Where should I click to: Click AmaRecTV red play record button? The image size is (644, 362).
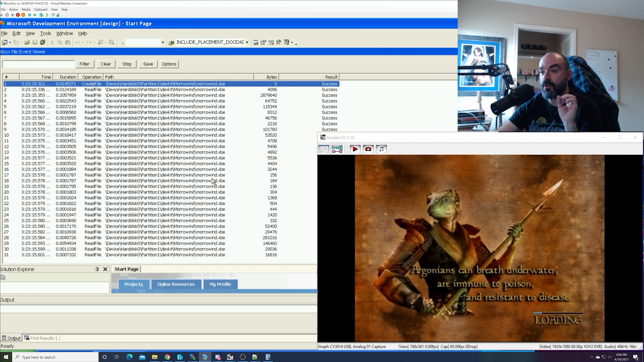tap(355, 149)
